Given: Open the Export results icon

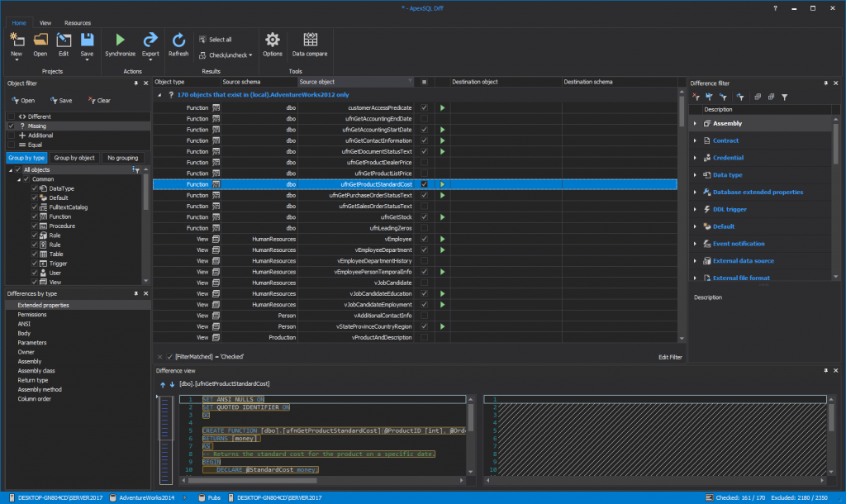Looking at the screenshot, I should point(150,43).
